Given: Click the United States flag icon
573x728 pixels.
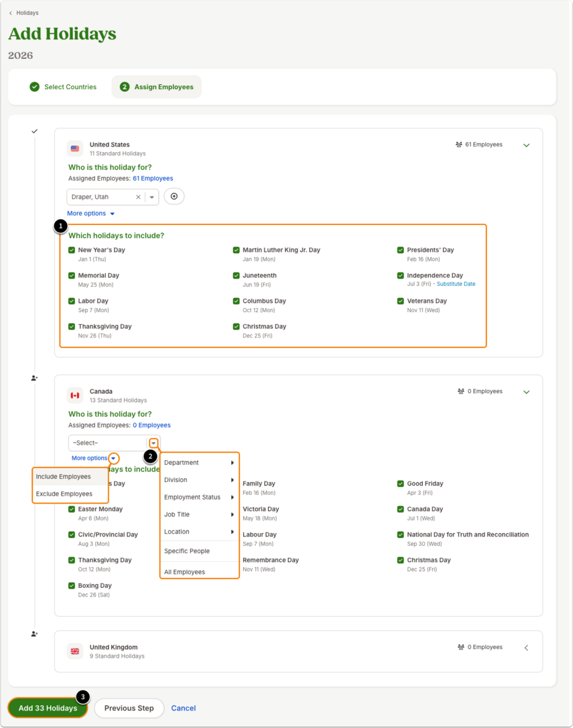Looking at the screenshot, I should coord(75,149).
